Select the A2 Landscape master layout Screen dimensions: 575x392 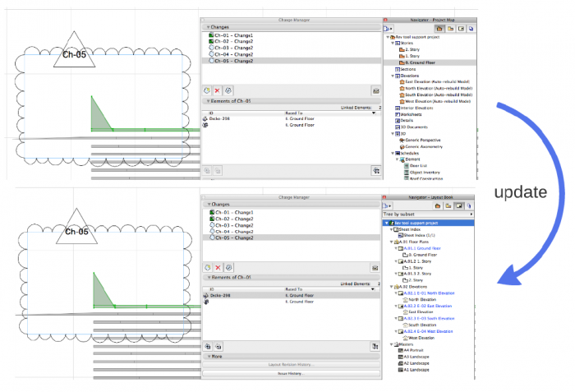pos(414,363)
